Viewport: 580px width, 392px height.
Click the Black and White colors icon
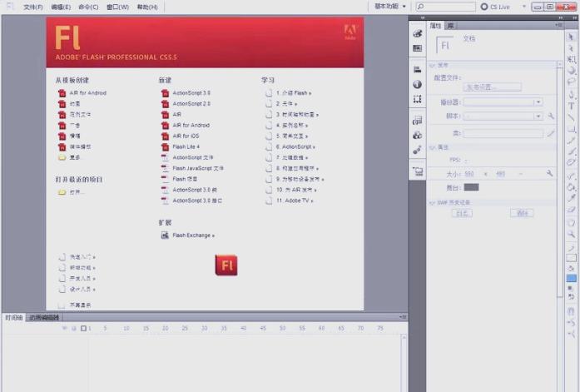coord(570,288)
